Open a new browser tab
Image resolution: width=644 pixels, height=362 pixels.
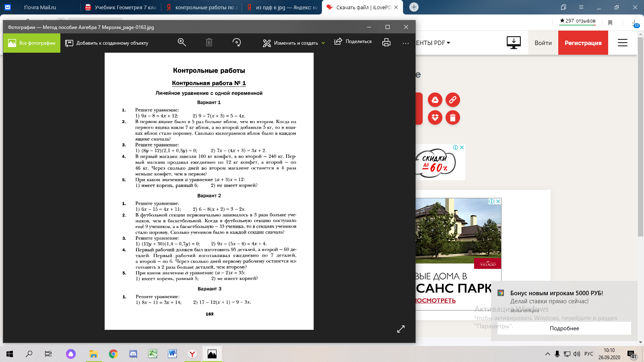pos(414,7)
